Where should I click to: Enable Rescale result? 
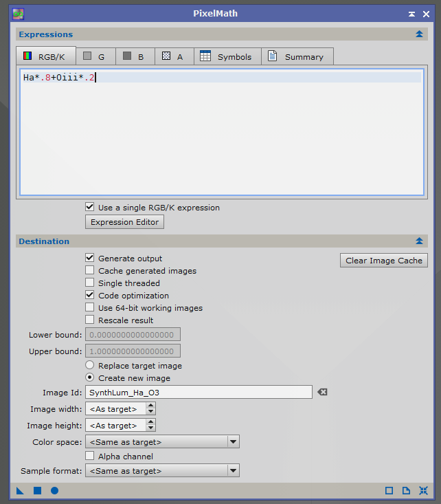coord(89,320)
